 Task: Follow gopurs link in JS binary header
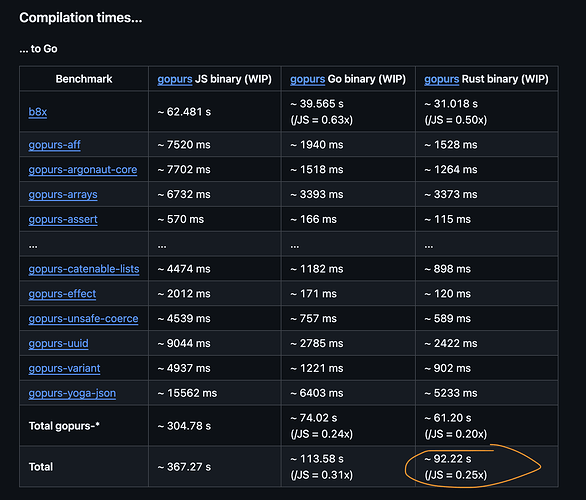[175, 79]
